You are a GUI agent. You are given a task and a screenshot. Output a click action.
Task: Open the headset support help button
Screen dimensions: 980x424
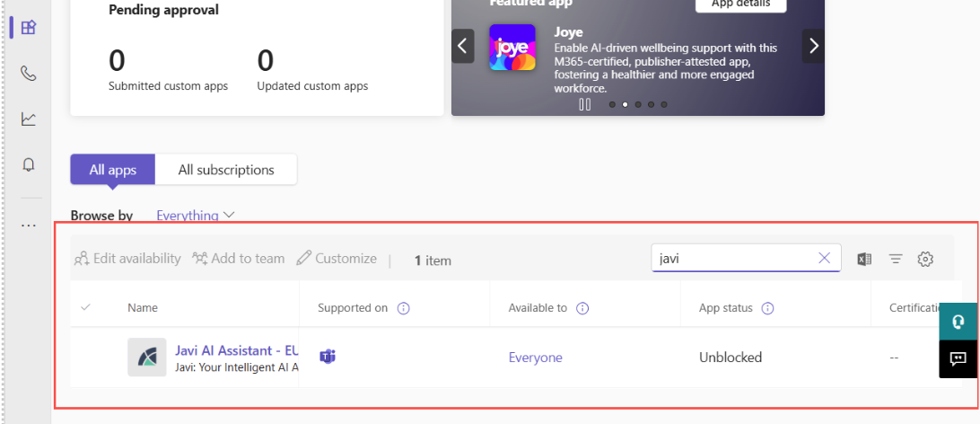tap(958, 322)
